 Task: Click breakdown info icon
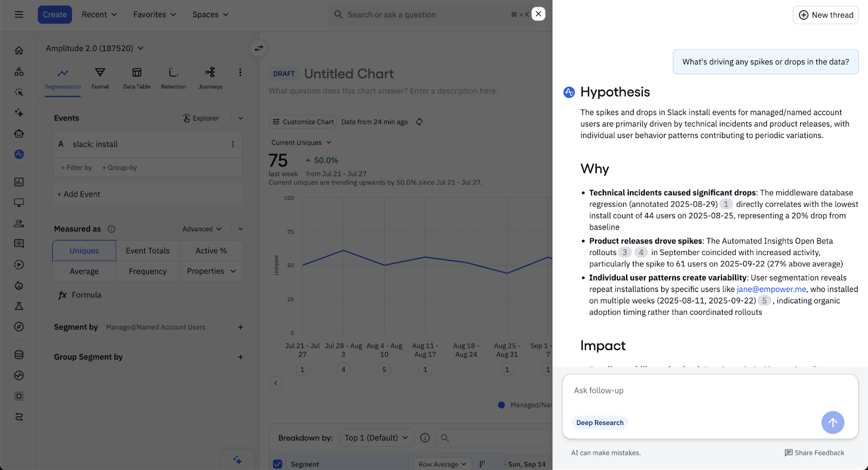425,437
